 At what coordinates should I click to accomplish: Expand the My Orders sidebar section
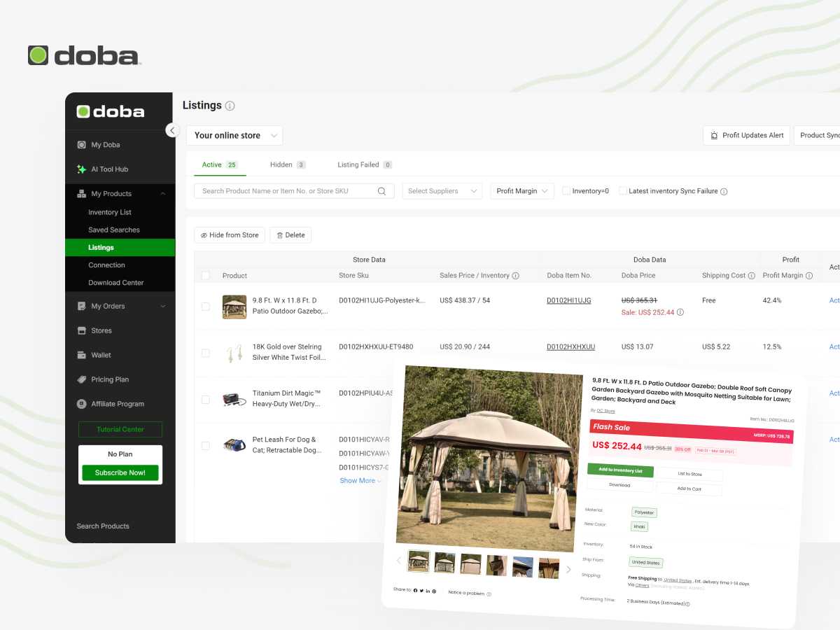pos(162,306)
